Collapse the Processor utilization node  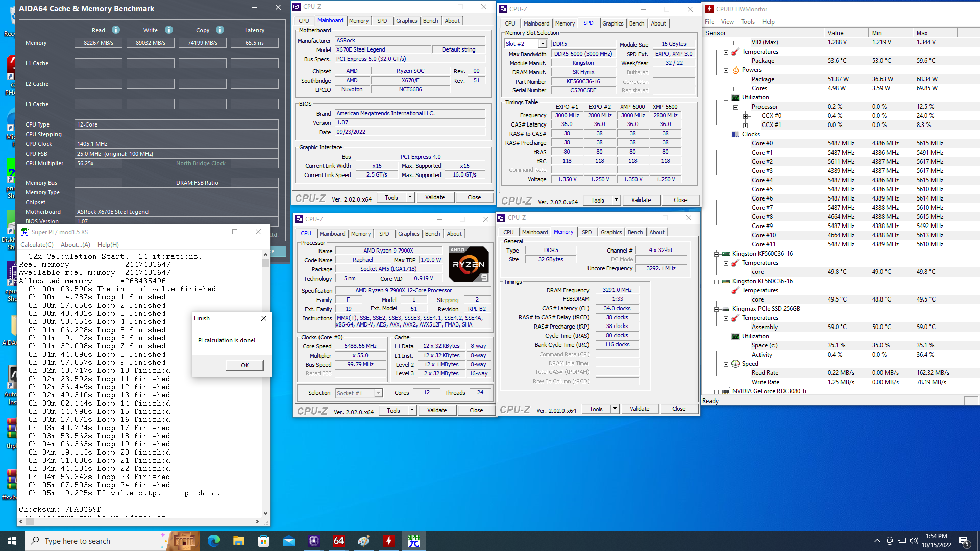click(736, 107)
